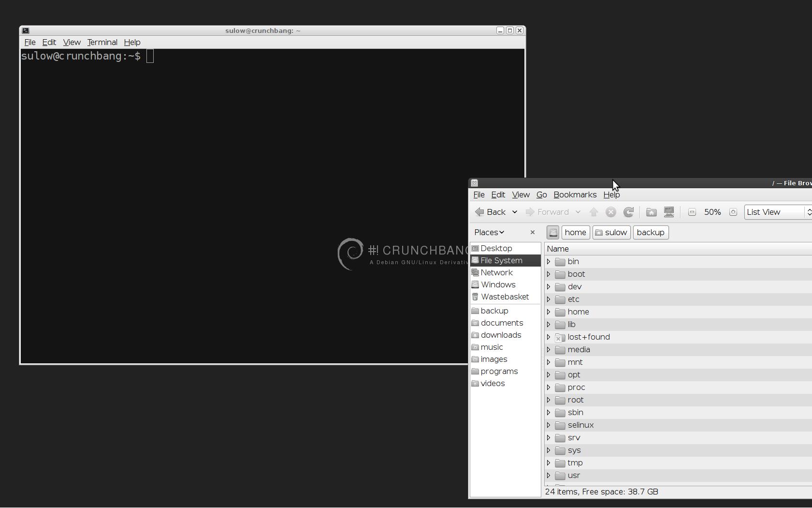Select the root folder row
812x508 pixels.
pos(678,400)
